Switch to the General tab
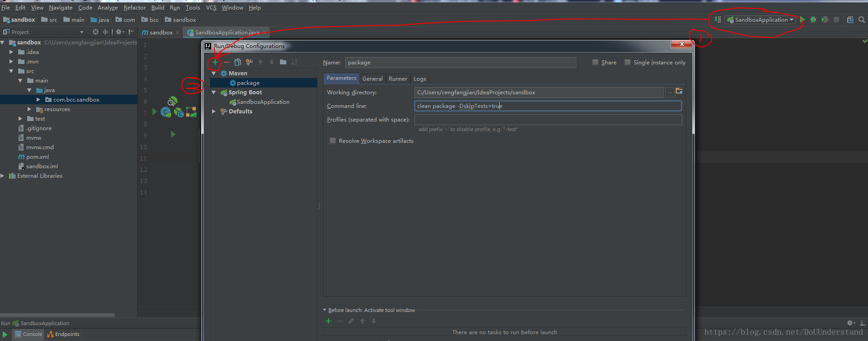The width and height of the screenshot is (868, 341). [x=372, y=78]
